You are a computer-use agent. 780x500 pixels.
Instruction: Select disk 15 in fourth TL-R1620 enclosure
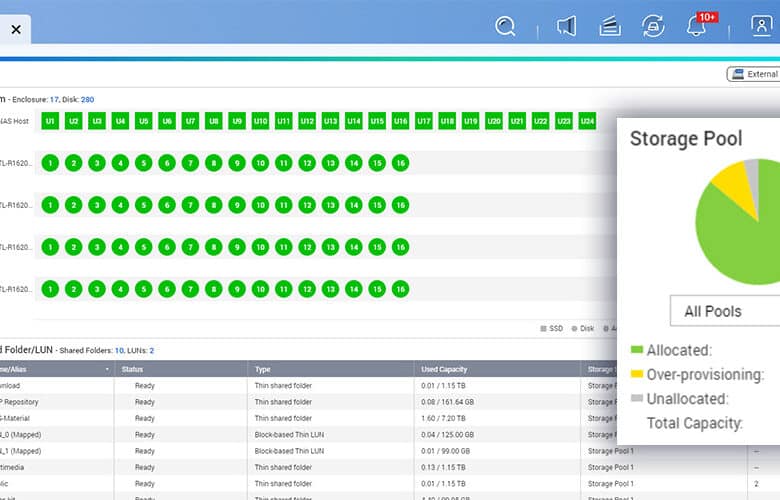377,289
